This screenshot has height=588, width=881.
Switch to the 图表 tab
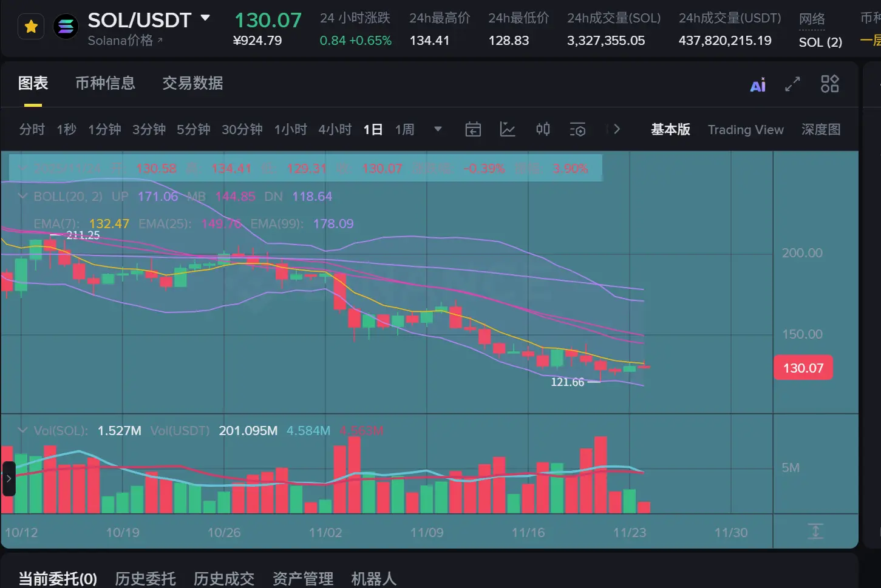point(33,83)
